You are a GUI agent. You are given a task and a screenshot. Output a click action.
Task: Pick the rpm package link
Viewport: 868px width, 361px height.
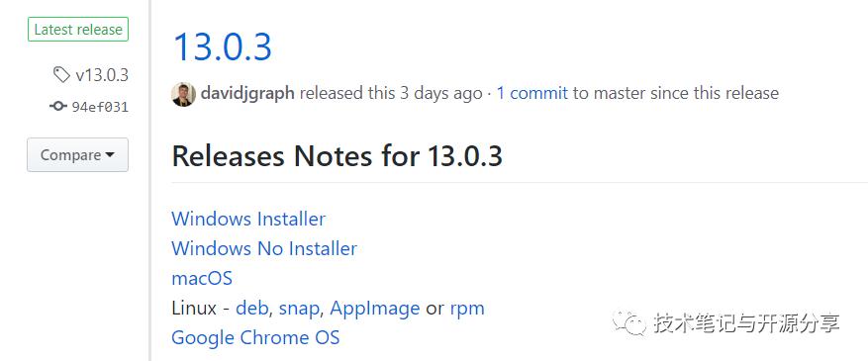[x=467, y=308]
